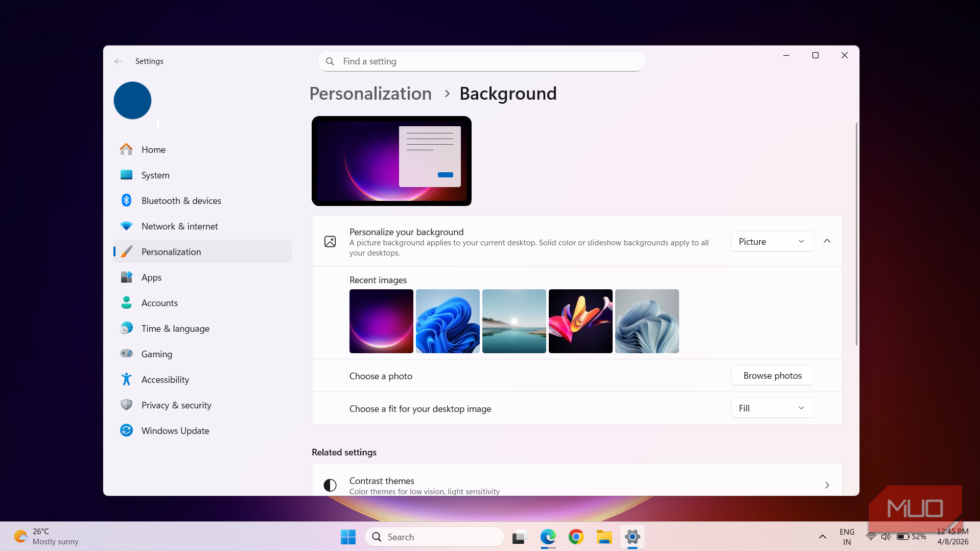Image resolution: width=980 pixels, height=551 pixels.
Task: Click the Apps icon in sidebar
Action: pyautogui.click(x=126, y=277)
